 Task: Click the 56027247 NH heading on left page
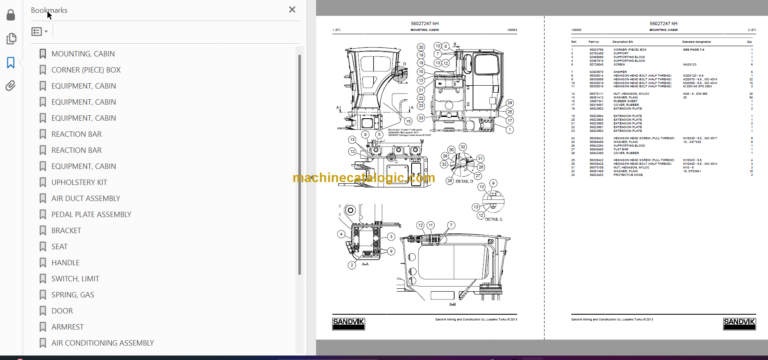click(x=425, y=24)
